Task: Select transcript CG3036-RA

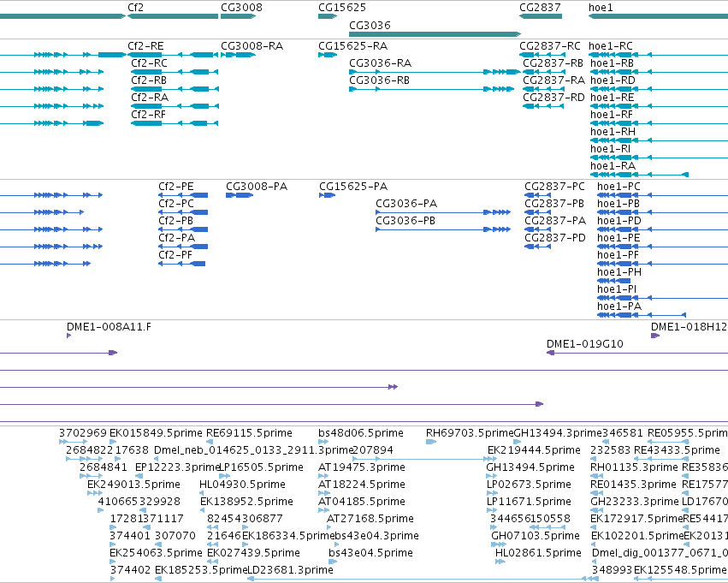Action: point(380,63)
